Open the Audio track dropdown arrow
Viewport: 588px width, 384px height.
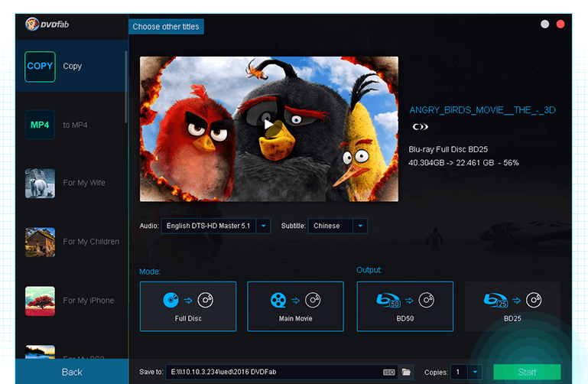click(264, 226)
